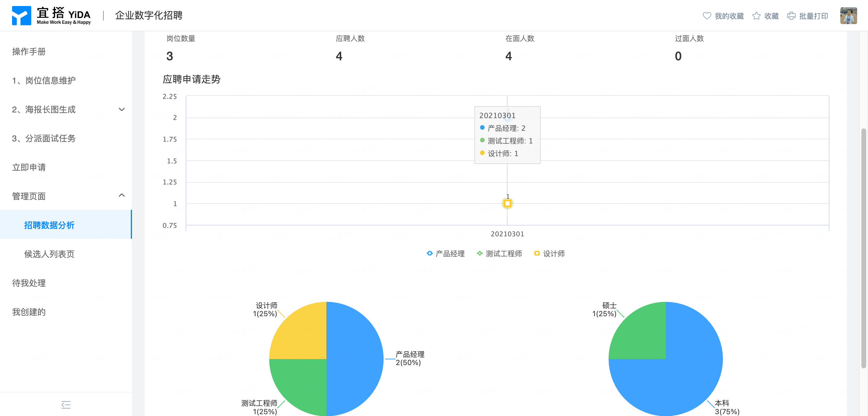Toggle 测试工程师 series in chart legend
This screenshot has height=416, width=868.
(499, 254)
